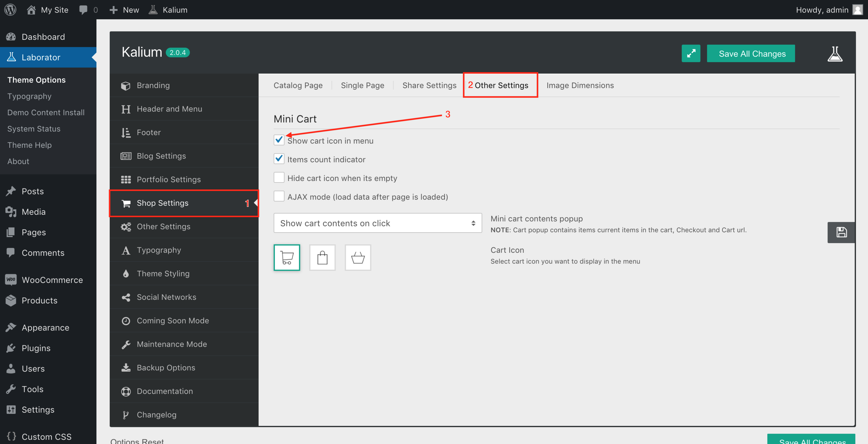This screenshot has width=868, height=444.
Task: Open Comments in WordPress sidebar
Action: tap(48, 253)
